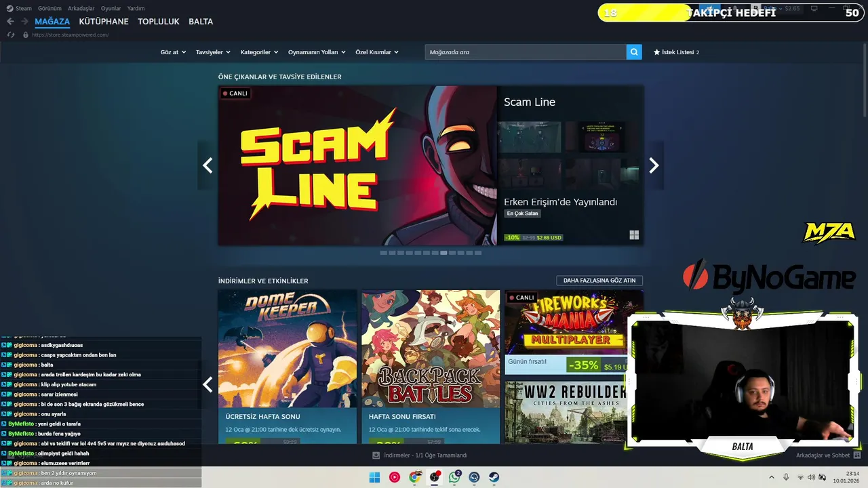Expand the Özel Kısımlar dropdown
This screenshot has width=868, height=488.
click(x=377, y=52)
